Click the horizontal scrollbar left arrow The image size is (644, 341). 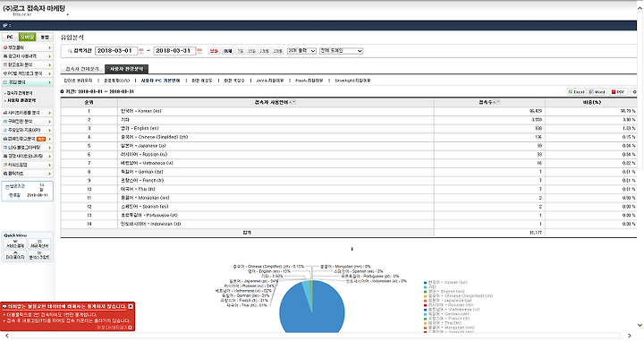click(6, 336)
